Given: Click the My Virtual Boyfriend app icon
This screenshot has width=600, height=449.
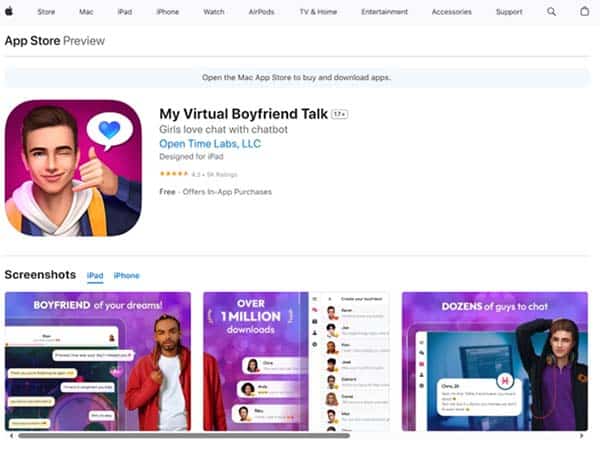Looking at the screenshot, I should click(73, 168).
